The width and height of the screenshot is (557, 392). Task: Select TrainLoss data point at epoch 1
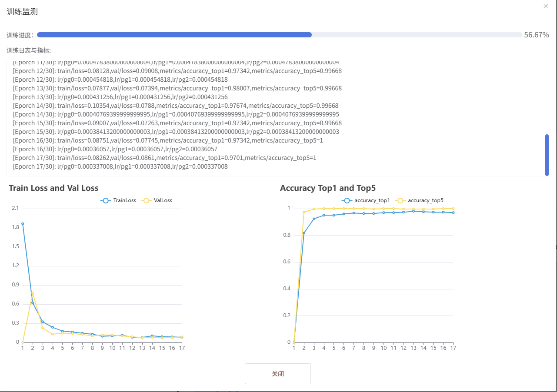pyautogui.click(x=23, y=224)
